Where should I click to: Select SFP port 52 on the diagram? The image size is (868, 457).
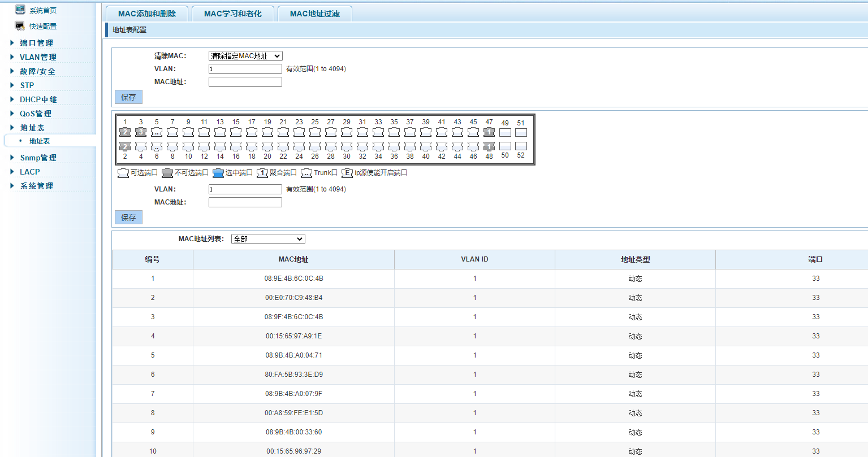[x=521, y=146]
